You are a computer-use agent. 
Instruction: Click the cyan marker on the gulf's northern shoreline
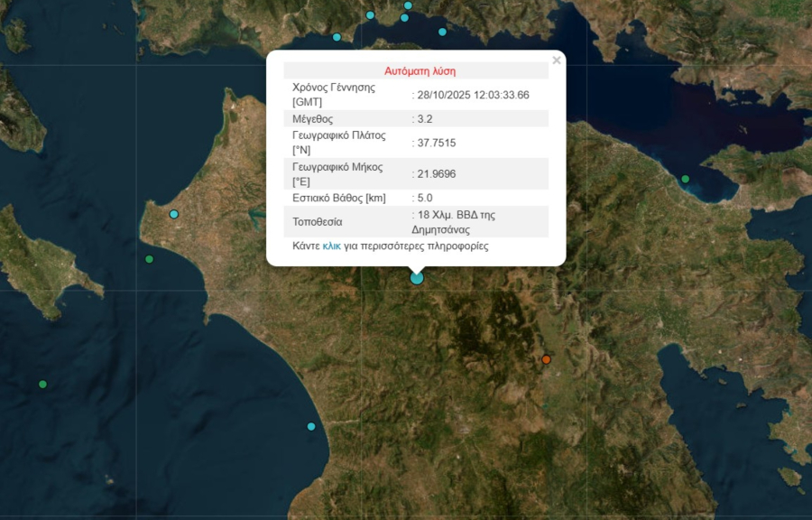[404, 18]
